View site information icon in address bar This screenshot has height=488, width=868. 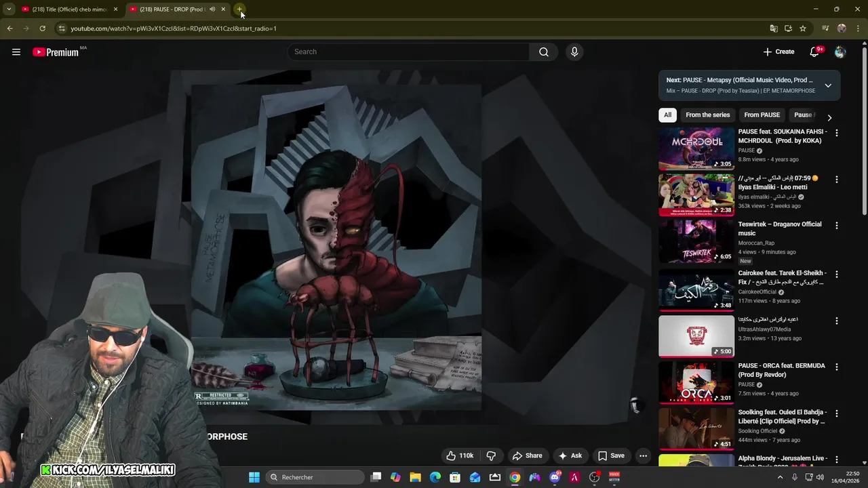62,28
